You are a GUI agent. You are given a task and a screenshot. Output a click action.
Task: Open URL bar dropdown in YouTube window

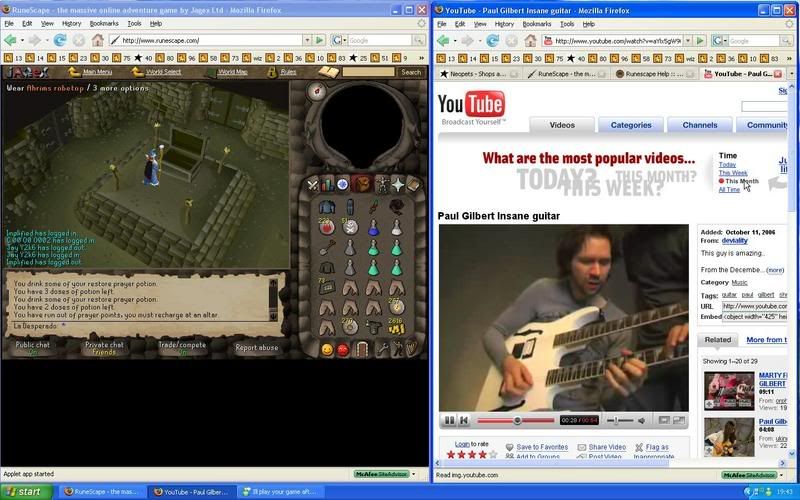coord(688,40)
